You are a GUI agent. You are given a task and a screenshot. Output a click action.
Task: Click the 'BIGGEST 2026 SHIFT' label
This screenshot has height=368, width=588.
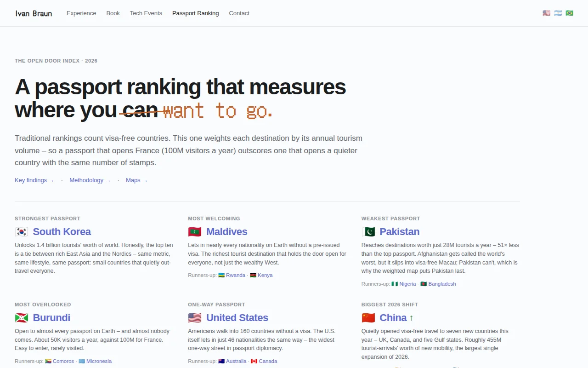(390, 305)
